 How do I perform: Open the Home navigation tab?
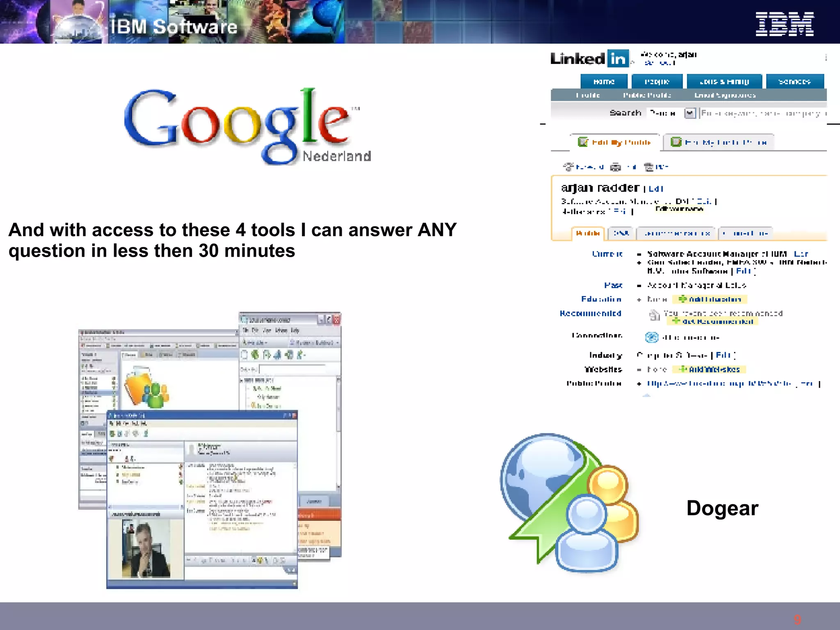coord(604,82)
